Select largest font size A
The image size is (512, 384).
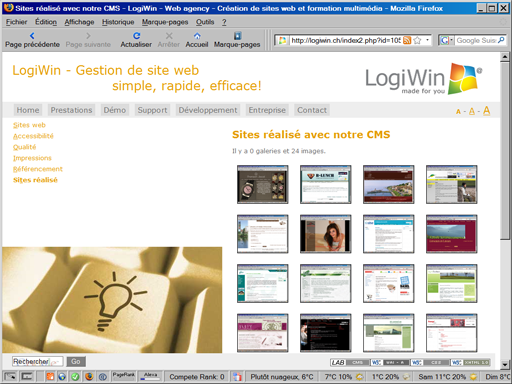(486, 110)
